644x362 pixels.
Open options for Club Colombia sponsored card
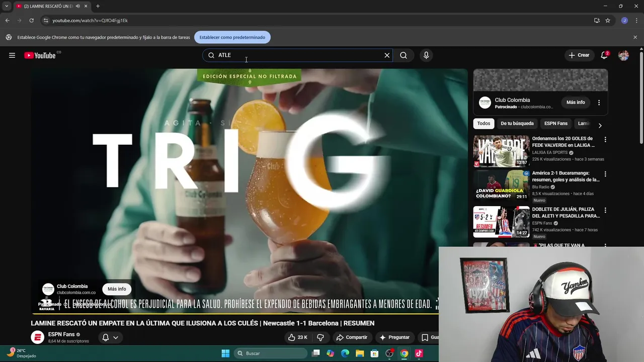click(599, 103)
